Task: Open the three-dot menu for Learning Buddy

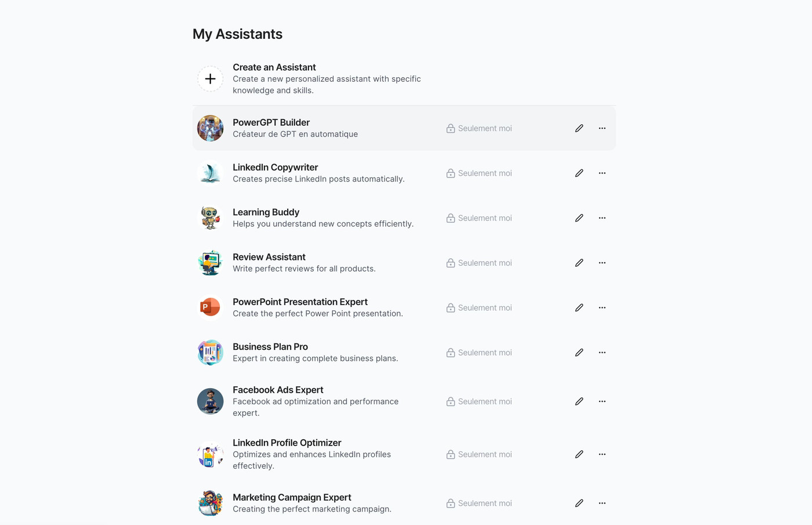Action: point(602,218)
